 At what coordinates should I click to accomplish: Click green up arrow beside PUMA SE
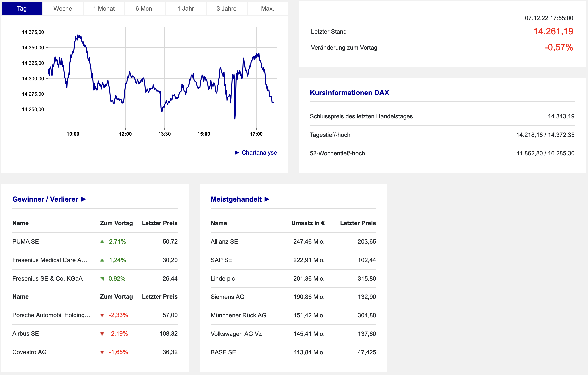102,242
